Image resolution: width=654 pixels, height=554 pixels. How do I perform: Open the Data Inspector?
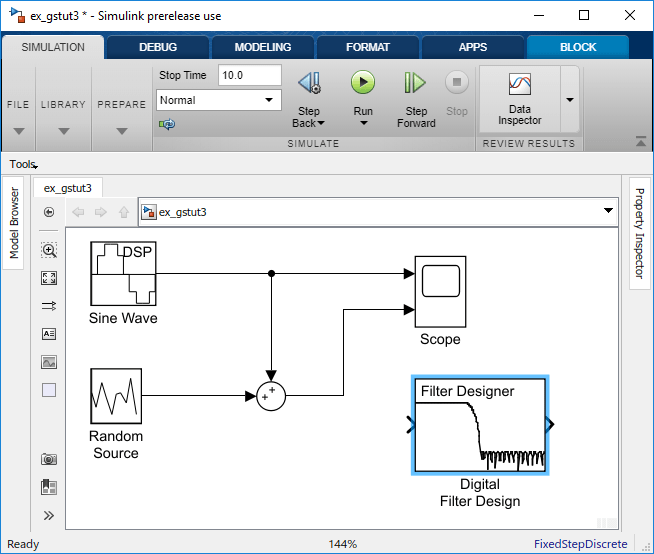(x=520, y=99)
